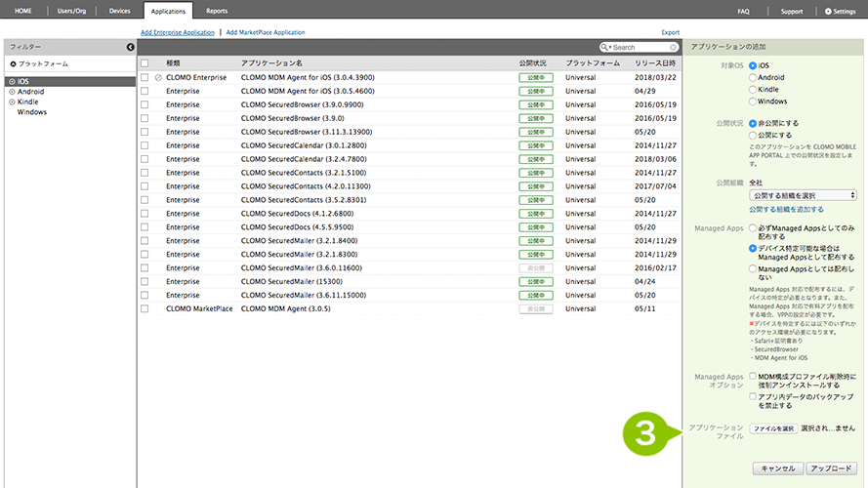The height and width of the screenshot is (488, 868).
Task: Sort by the 種類 column header
Action: (x=173, y=63)
